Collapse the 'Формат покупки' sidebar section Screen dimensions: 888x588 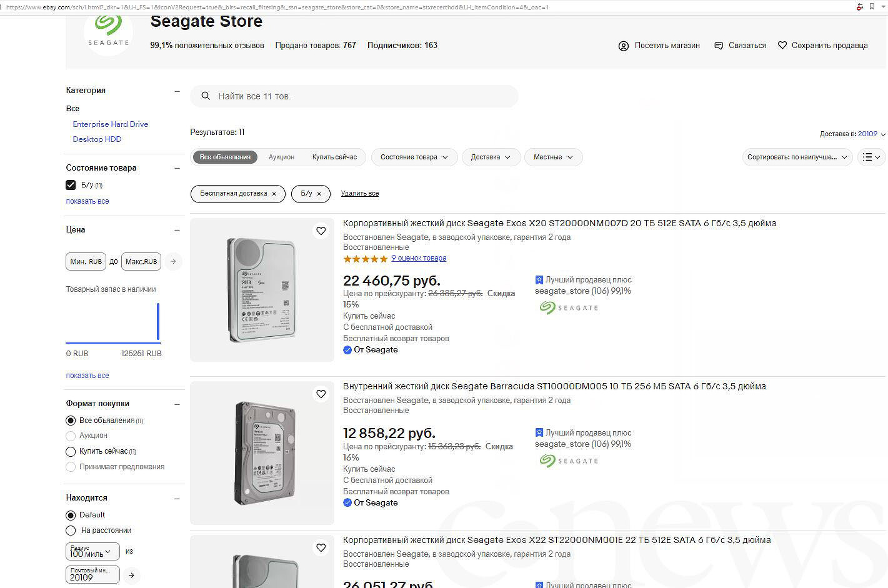[177, 404]
